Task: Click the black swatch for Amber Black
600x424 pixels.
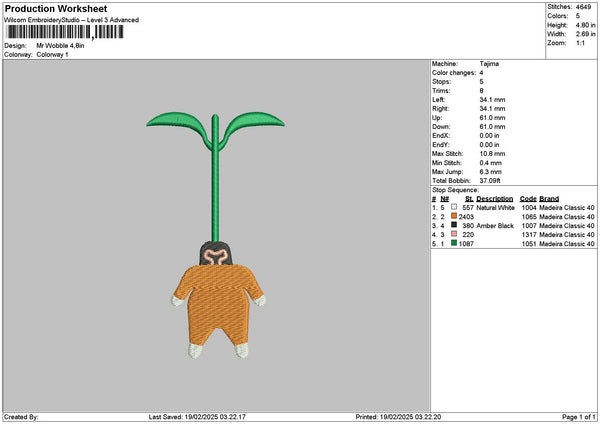Action: click(454, 225)
